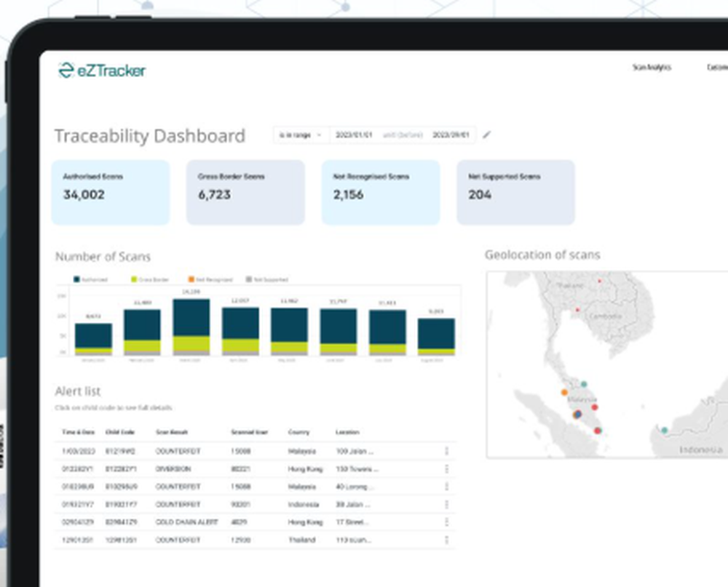
Task: Click teal map marker near the Indonesia label
Action: pyautogui.click(x=665, y=430)
